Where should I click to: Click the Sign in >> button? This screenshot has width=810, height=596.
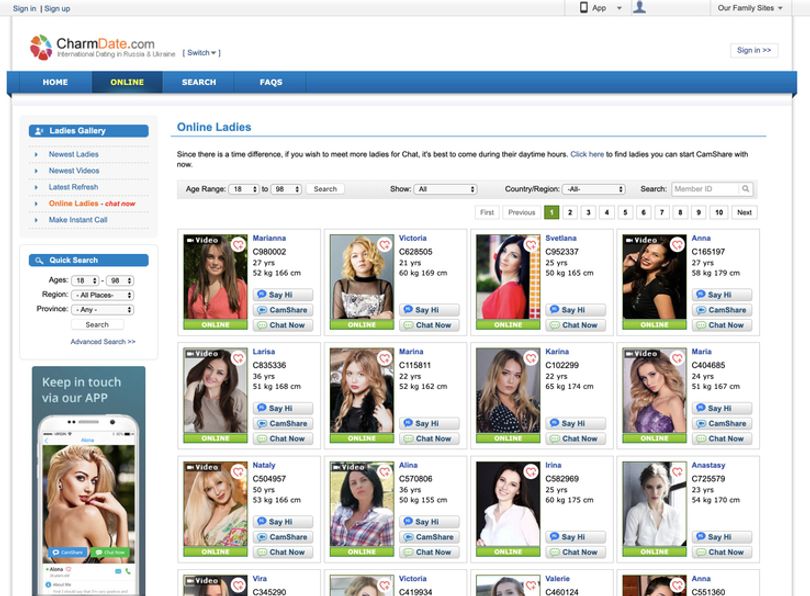(754, 50)
